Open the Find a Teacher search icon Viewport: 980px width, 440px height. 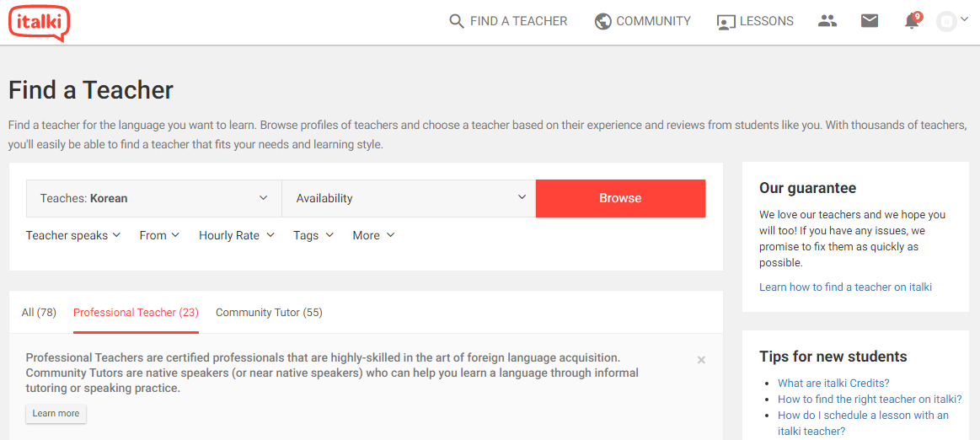pos(457,21)
